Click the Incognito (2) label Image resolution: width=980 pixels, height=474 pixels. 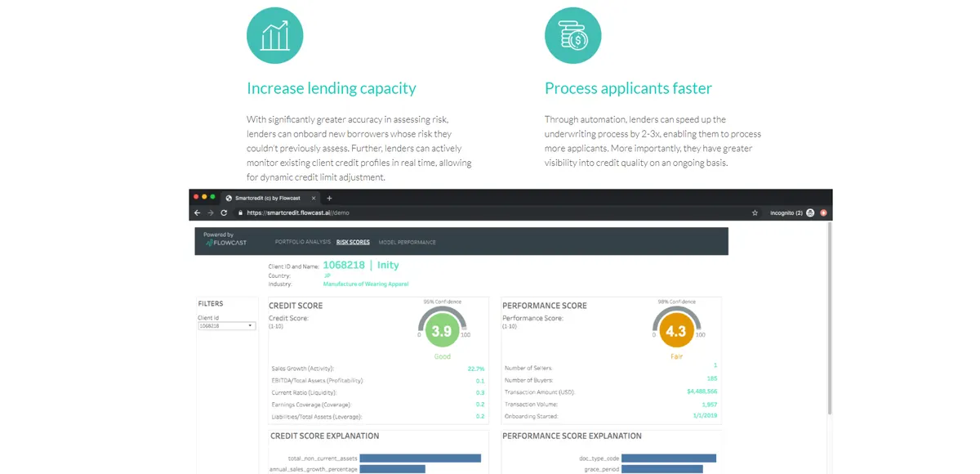(x=786, y=212)
